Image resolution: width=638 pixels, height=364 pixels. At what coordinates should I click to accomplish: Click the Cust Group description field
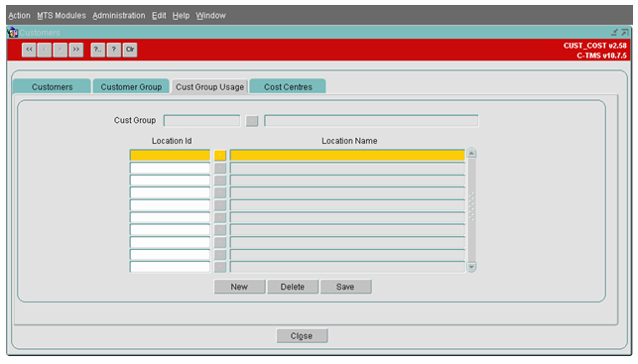pyautogui.click(x=371, y=121)
